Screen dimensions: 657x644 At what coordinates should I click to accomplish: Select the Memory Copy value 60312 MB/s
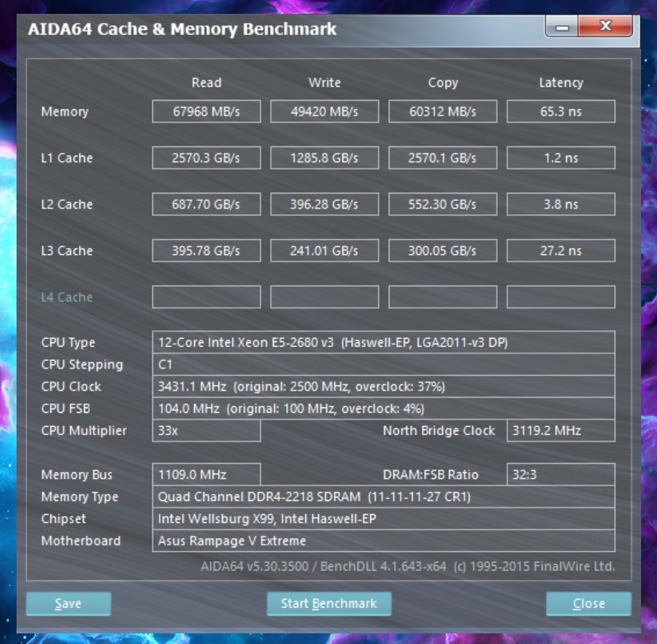point(442,111)
